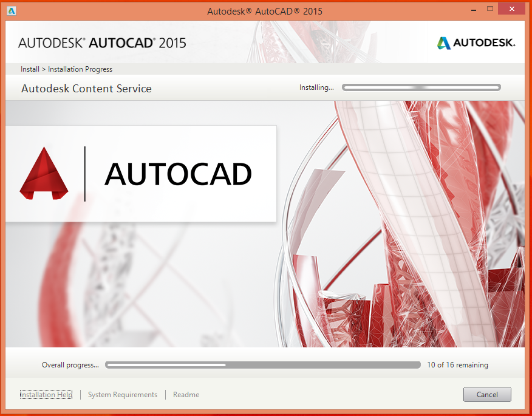Click the large AUTOCAD banner text
The height and width of the screenshot is (416, 532).
point(178,174)
